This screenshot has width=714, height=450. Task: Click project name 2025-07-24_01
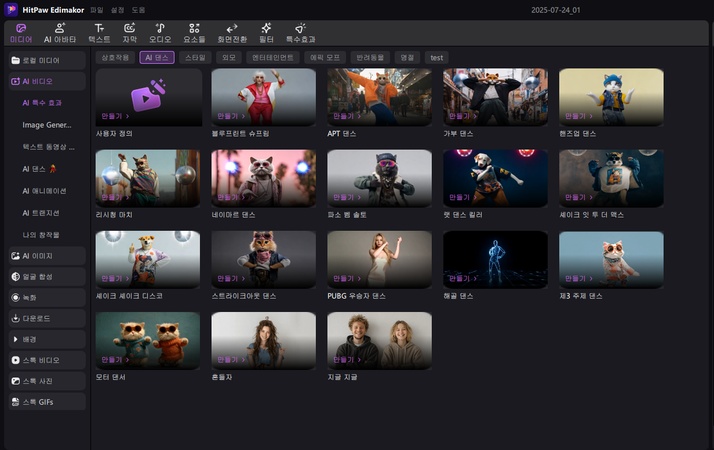point(556,10)
